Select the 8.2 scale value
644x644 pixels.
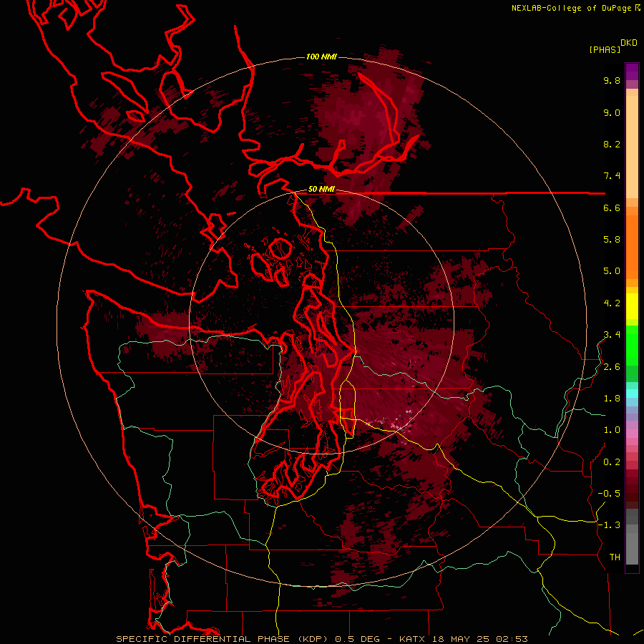coord(612,144)
